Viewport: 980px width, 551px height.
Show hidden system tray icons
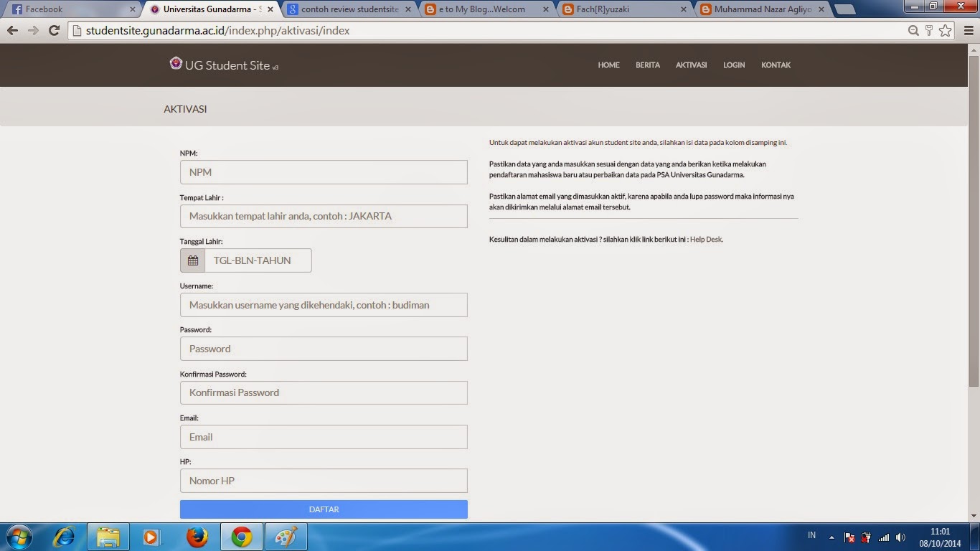[x=831, y=537]
